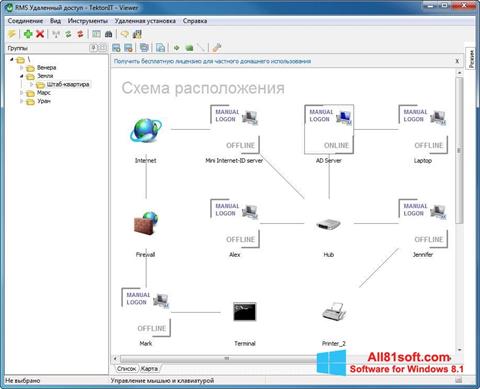Close the license banner with X
The height and width of the screenshot is (389, 480).
click(457, 61)
